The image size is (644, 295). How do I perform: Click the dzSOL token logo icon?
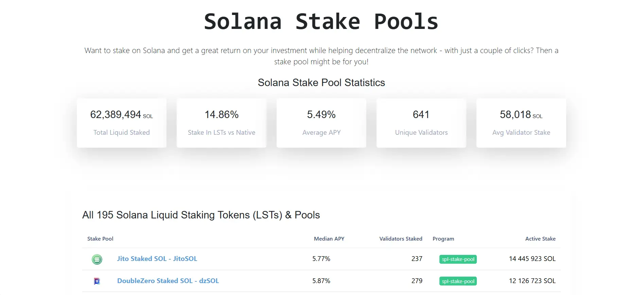(x=97, y=281)
